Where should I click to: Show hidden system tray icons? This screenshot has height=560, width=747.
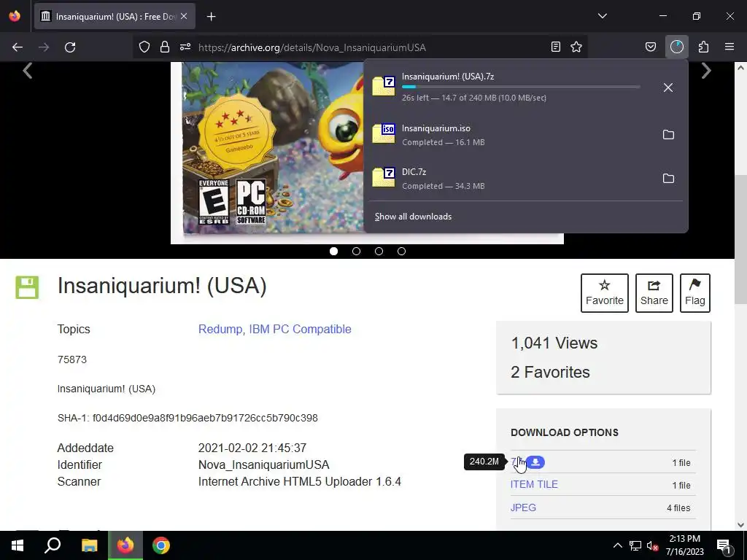[x=617, y=545]
